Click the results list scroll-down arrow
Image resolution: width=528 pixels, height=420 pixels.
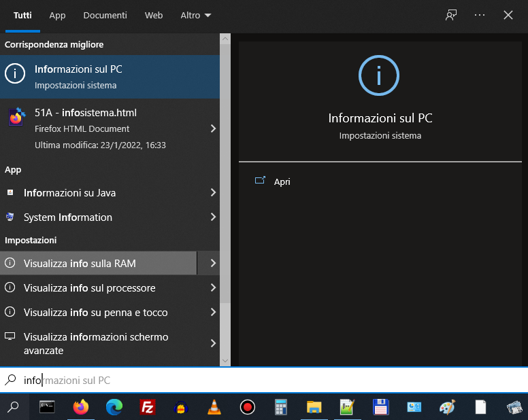tap(225, 361)
